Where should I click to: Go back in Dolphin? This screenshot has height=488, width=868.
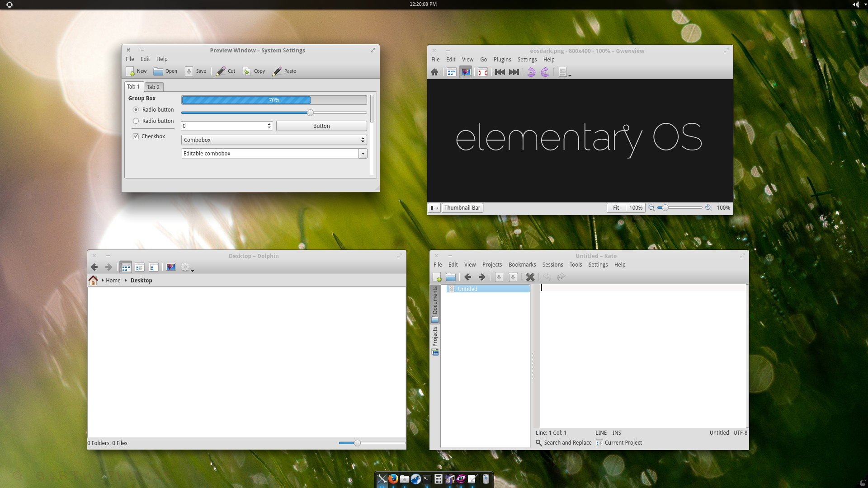94,267
